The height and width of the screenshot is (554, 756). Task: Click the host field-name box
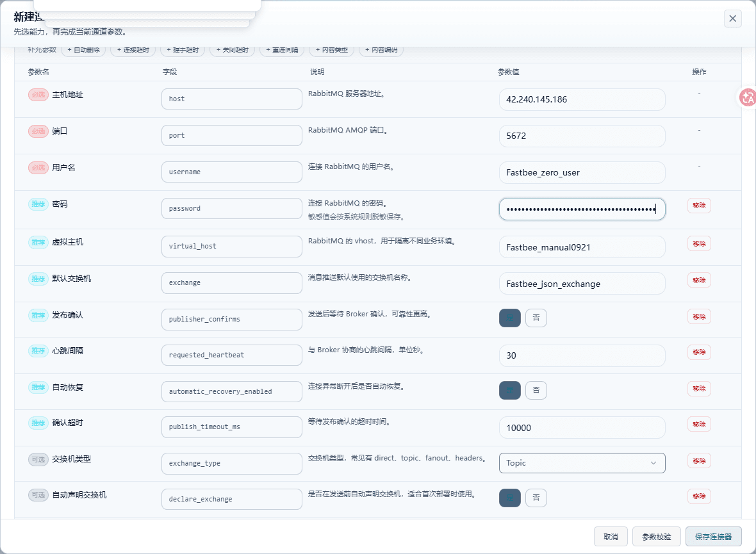pos(232,99)
